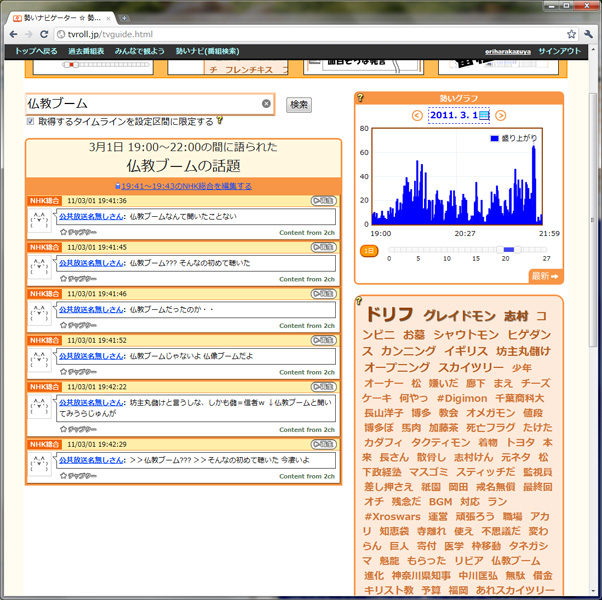Image resolution: width=602 pixels, height=600 pixels.
Task: Play the clip for the 19:42:22 comment
Action: (324, 387)
